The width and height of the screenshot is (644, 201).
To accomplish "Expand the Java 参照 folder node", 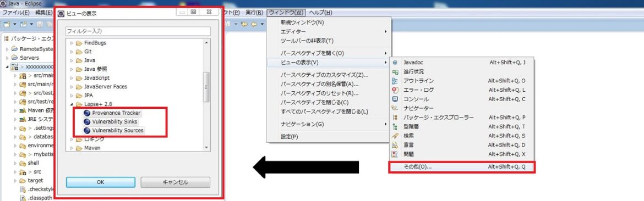I will (72, 69).
